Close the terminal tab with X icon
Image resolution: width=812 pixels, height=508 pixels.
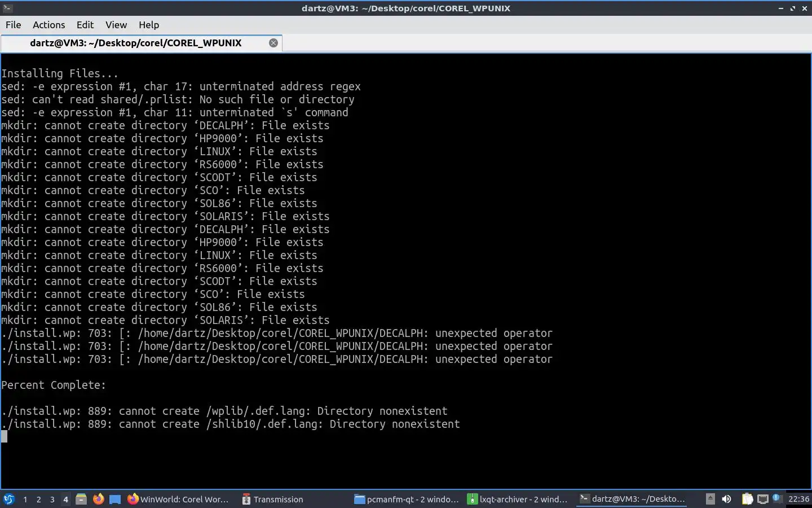pos(273,43)
